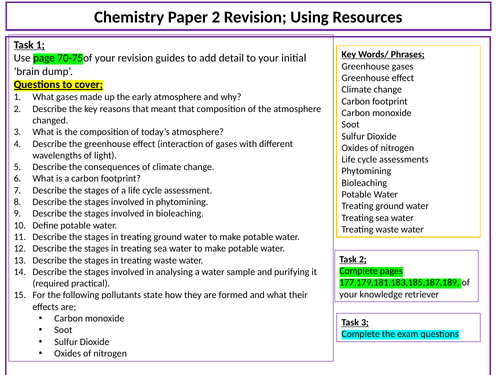The image size is (500, 375).
Task: Select the 'Task 1;' heading
Action: coord(29,45)
